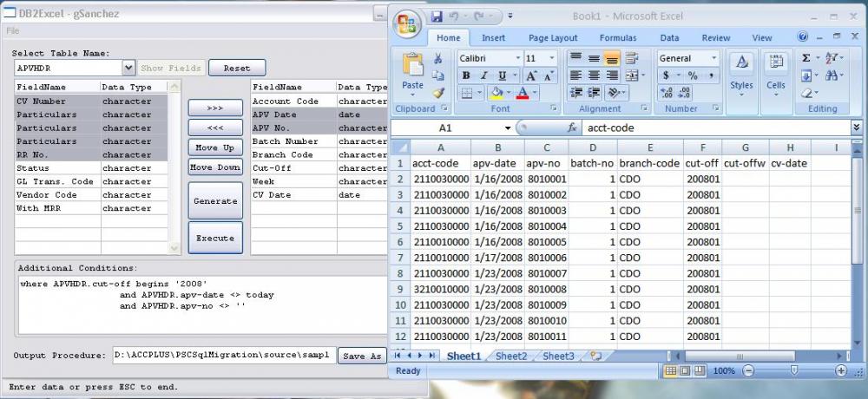
Task: Toggle Align Text Right
Action: click(612, 75)
